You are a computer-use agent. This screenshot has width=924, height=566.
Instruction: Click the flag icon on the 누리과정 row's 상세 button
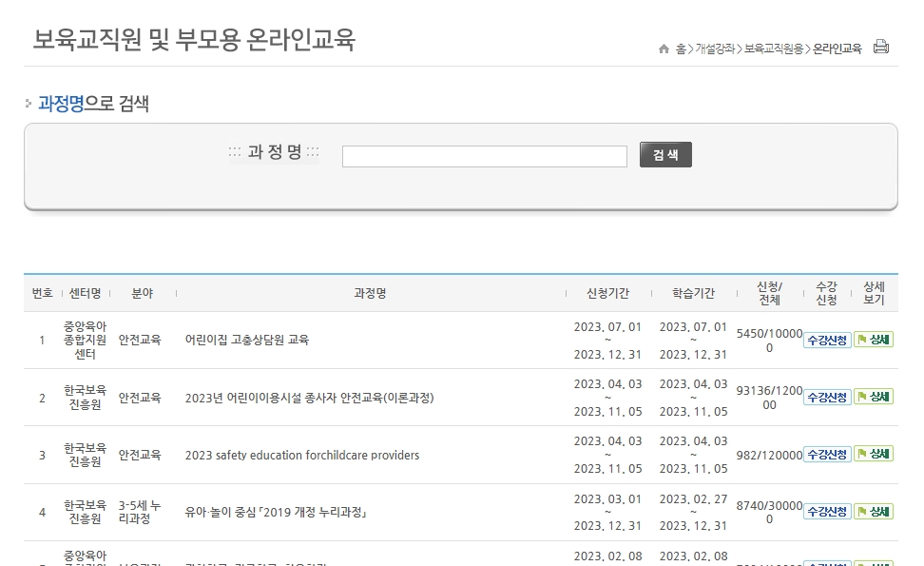click(x=861, y=511)
